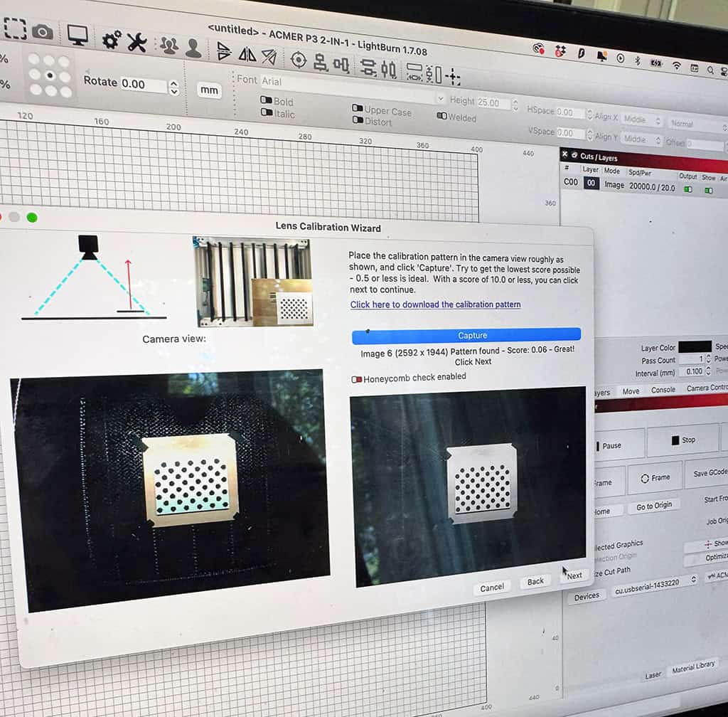728x717 pixels.
Task: Toggle Upper Case text option
Action: [358, 108]
